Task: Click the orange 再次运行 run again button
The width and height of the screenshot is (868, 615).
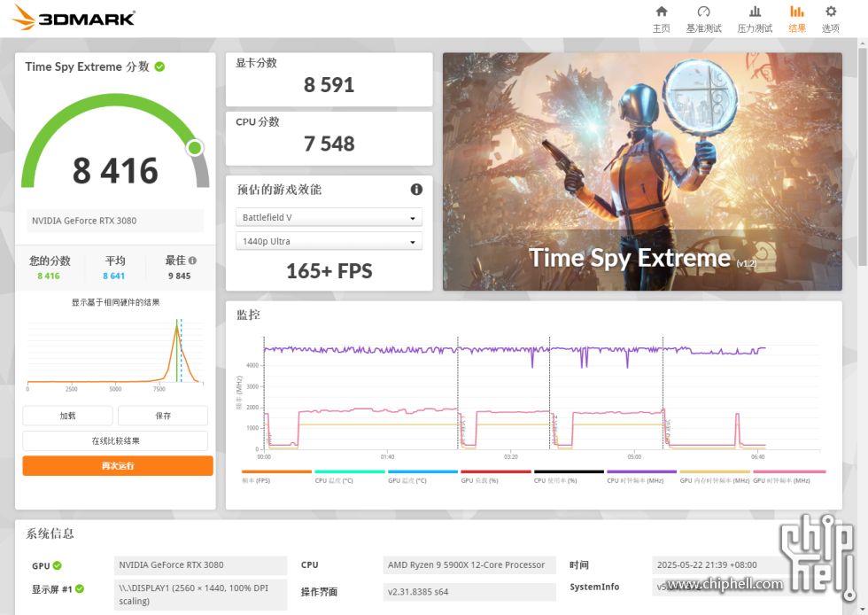Action: pos(117,465)
